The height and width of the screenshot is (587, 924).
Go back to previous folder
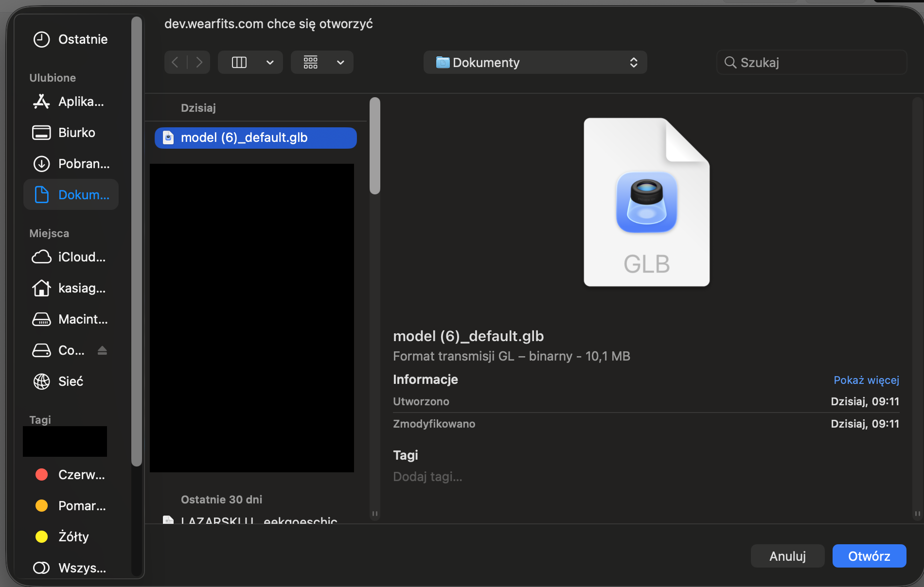click(x=176, y=62)
